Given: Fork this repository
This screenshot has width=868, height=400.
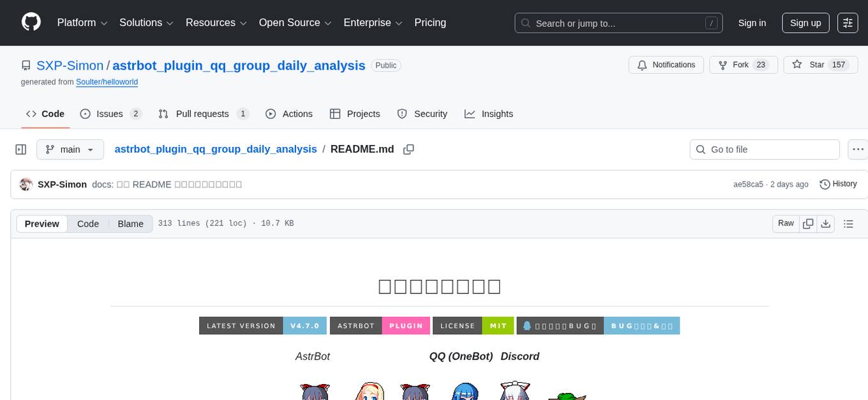Looking at the screenshot, I should [742, 65].
